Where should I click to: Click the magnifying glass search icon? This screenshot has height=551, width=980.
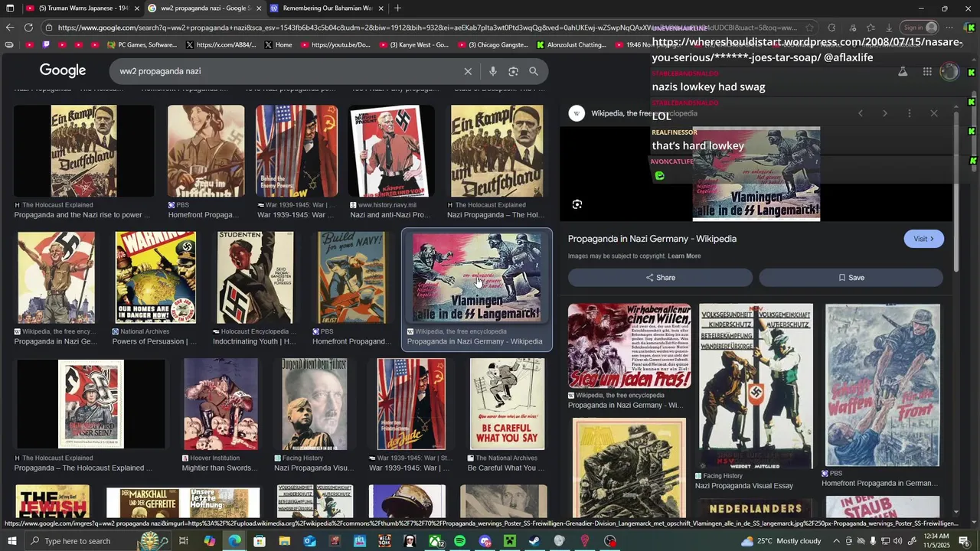[x=534, y=71]
